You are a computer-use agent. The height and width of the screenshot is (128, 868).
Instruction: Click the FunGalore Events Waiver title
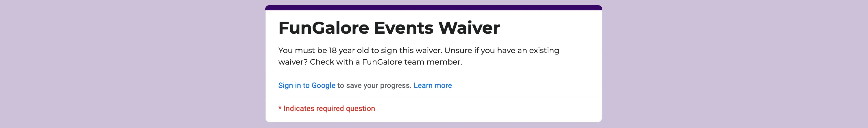click(x=389, y=28)
